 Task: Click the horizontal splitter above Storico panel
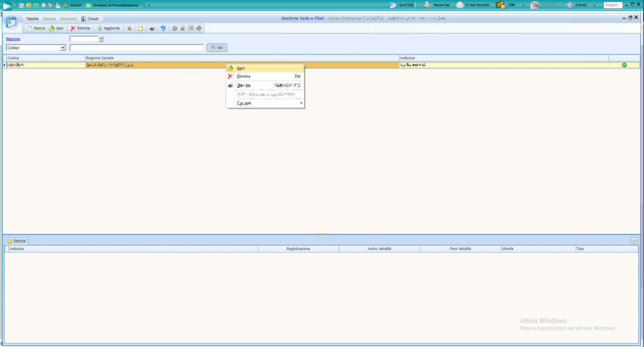tap(321, 234)
